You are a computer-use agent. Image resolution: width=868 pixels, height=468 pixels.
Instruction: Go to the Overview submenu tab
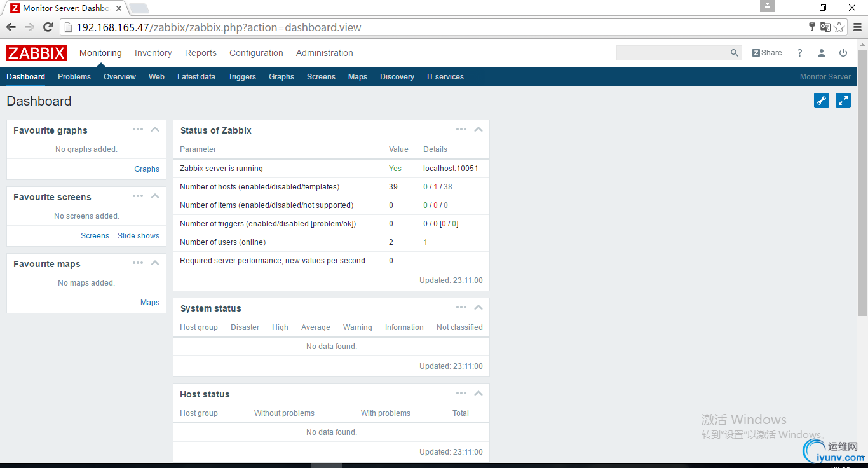tap(119, 77)
